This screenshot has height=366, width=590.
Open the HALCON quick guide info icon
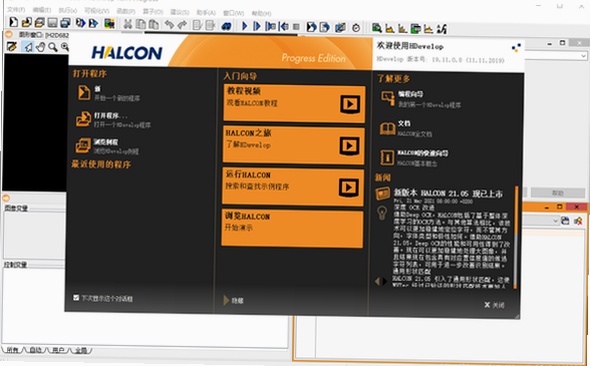(387, 157)
